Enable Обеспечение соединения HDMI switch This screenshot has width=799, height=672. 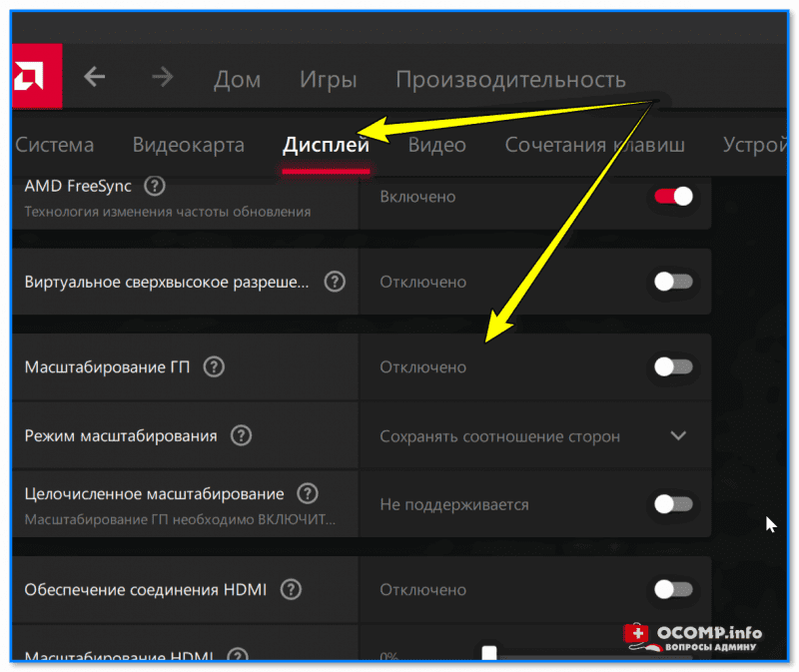click(673, 589)
